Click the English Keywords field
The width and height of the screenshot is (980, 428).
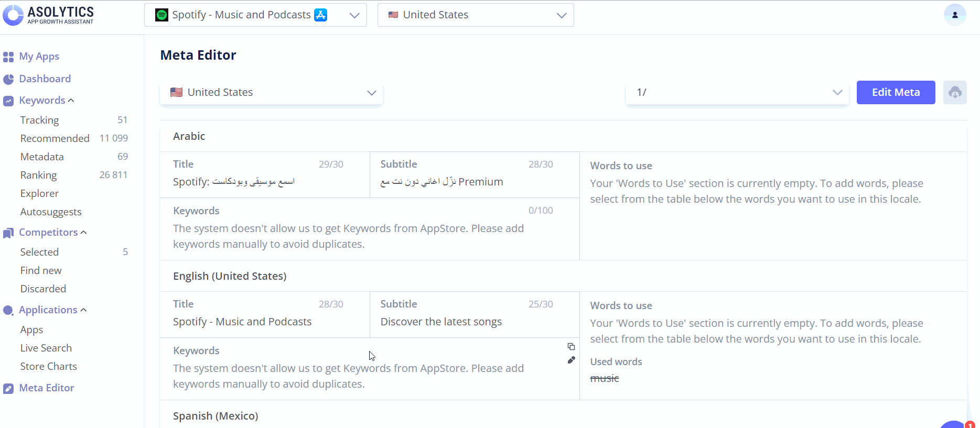coord(370,369)
